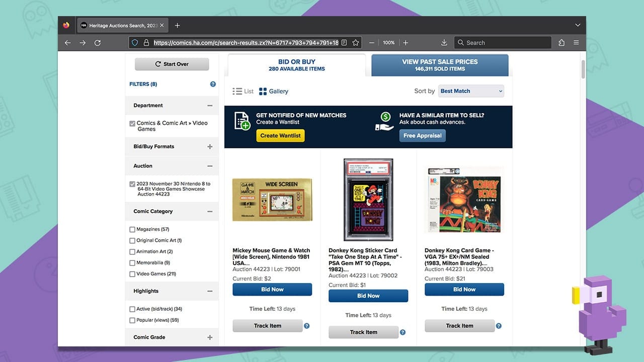This screenshot has height=362, width=644.
Task: Open the Firefox hamburger menu
Action: [x=577, y=43]
